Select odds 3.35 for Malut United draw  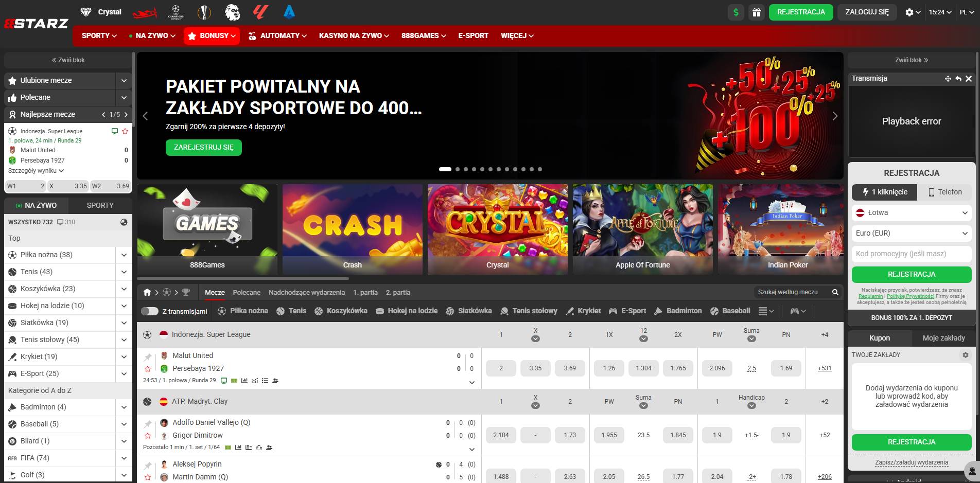535,368
